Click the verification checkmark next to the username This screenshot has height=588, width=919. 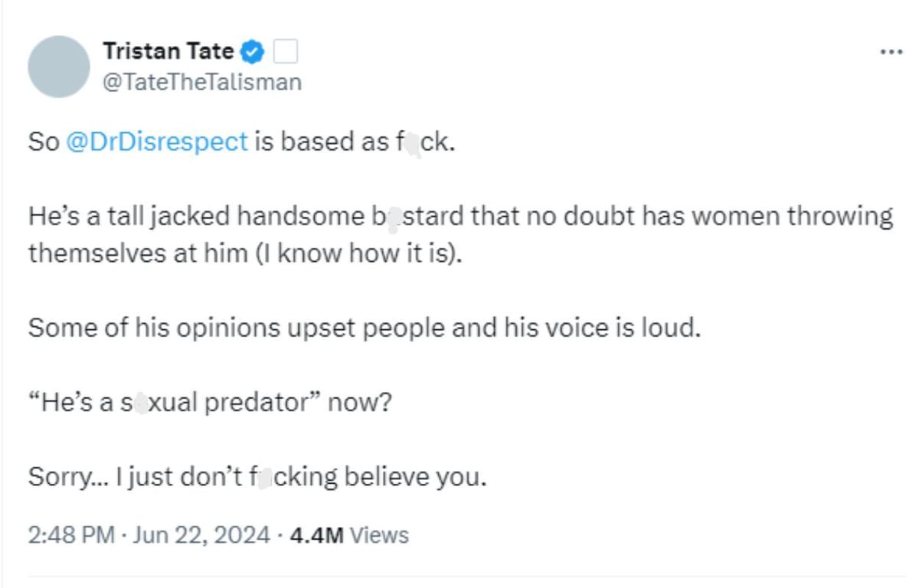(x=250, y=51)
